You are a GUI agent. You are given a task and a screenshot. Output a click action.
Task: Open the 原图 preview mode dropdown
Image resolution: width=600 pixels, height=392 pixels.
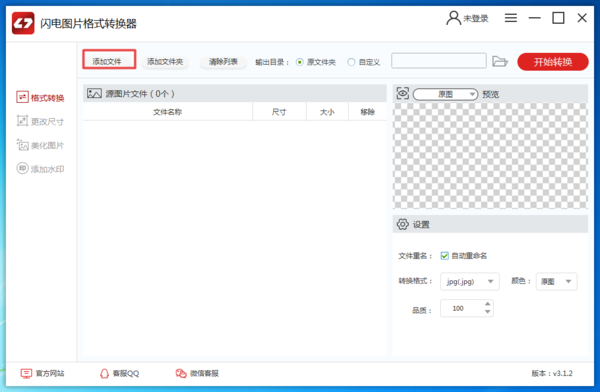tap(445, 94)
